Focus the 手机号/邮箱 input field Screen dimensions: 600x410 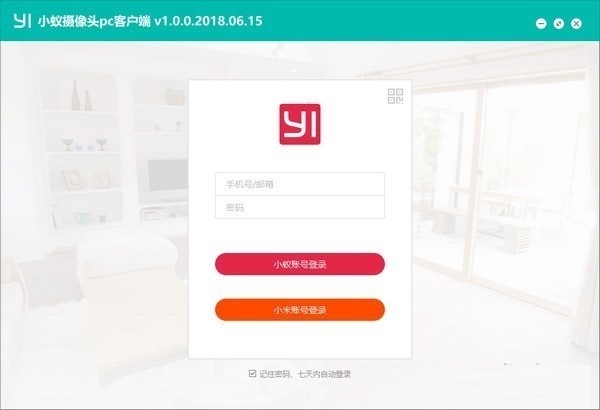300,184
